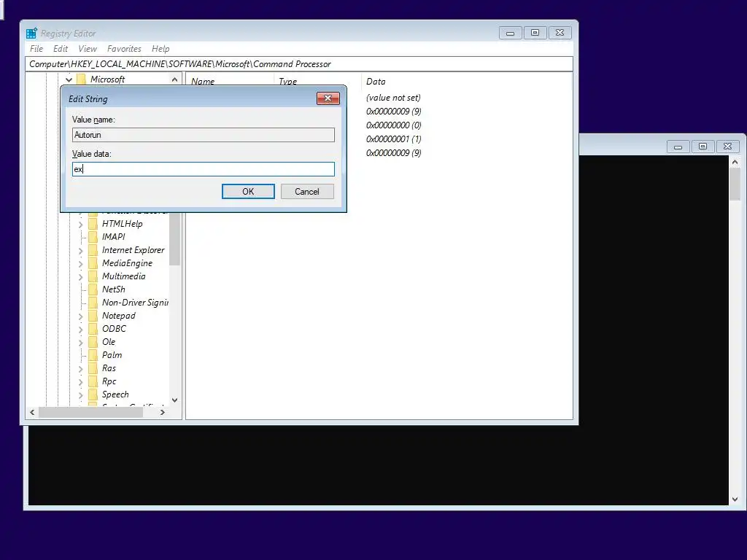The height and width of the screenshot is (560, 747).
Task: Select the Multimedia folder icon
Action: click(93, 276)
